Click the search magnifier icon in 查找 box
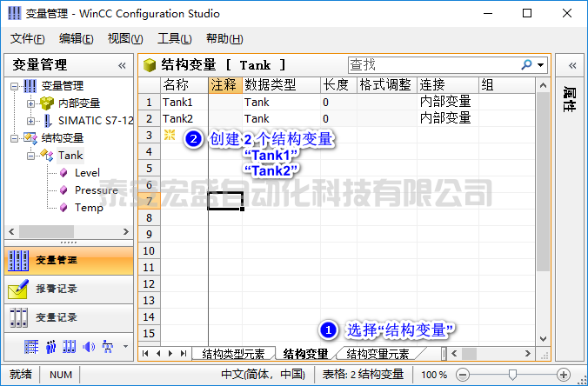The image size is (588, 386). pos(526,65)
